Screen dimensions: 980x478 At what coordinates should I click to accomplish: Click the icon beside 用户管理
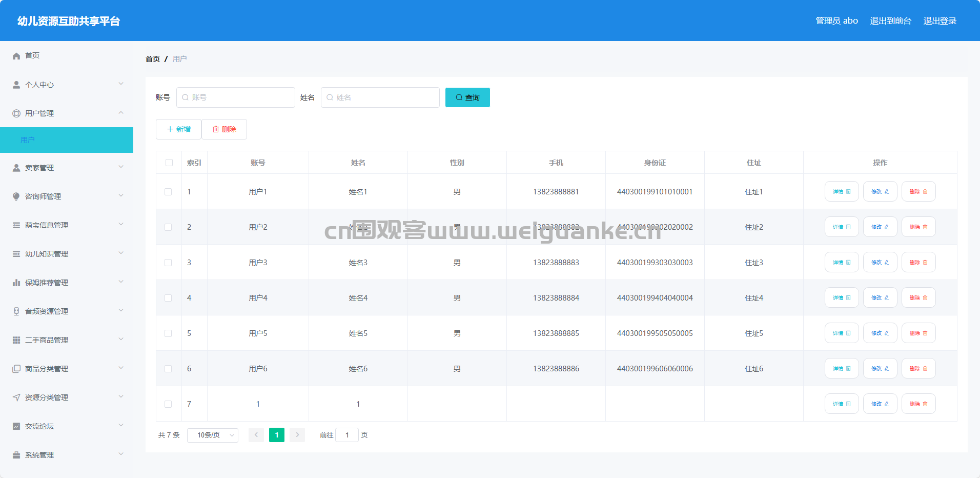(16, 113)
